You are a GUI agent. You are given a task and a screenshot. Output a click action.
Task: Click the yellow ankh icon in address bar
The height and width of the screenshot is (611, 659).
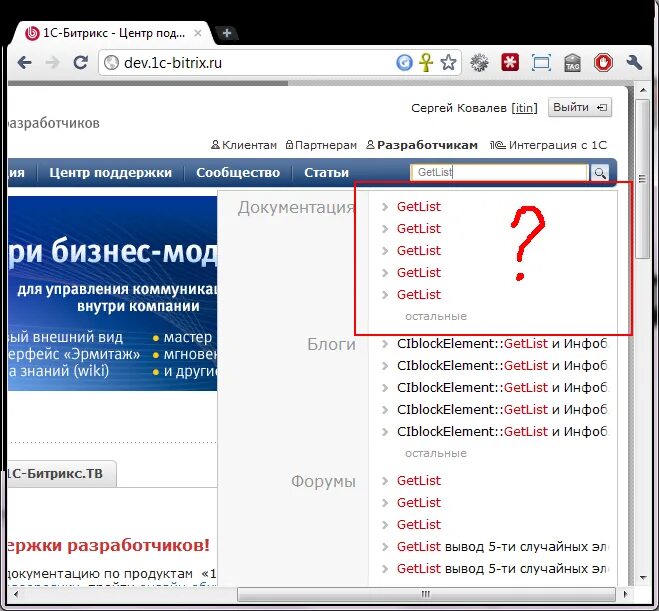[426, 63]
